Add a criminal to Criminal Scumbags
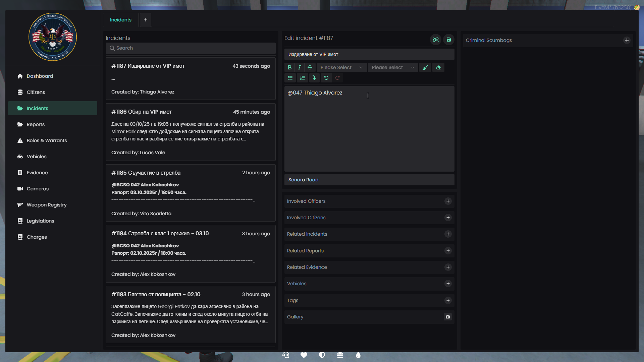 click(627, 40)
